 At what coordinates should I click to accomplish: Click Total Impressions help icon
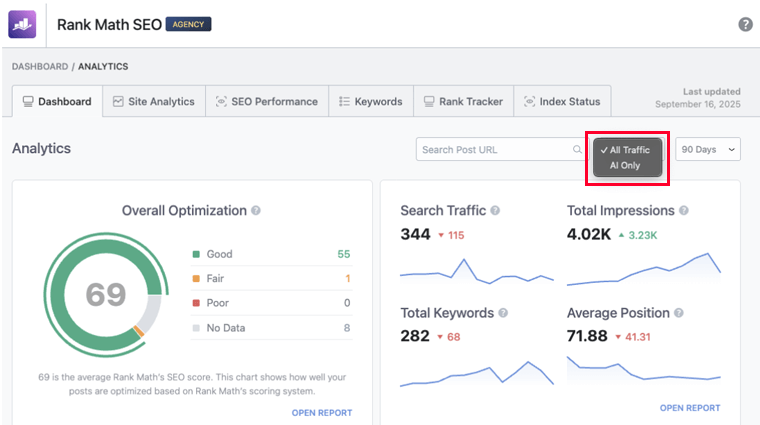point(683,210)
